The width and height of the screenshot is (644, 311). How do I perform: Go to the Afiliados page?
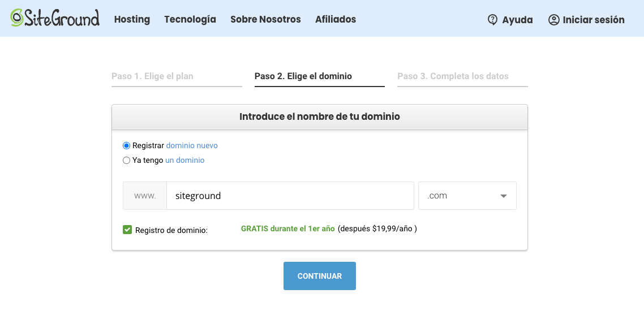pos(336,19)
